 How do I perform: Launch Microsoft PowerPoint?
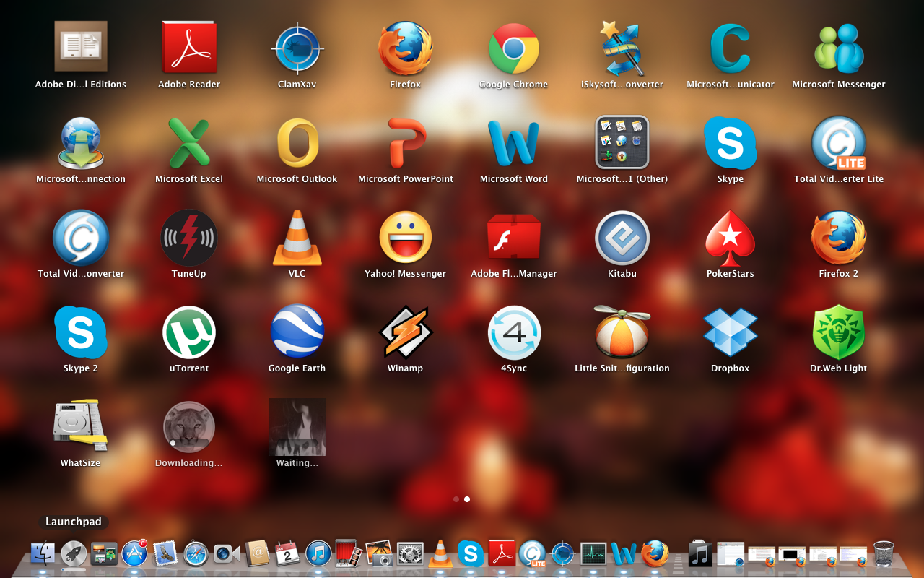[406, 143]
